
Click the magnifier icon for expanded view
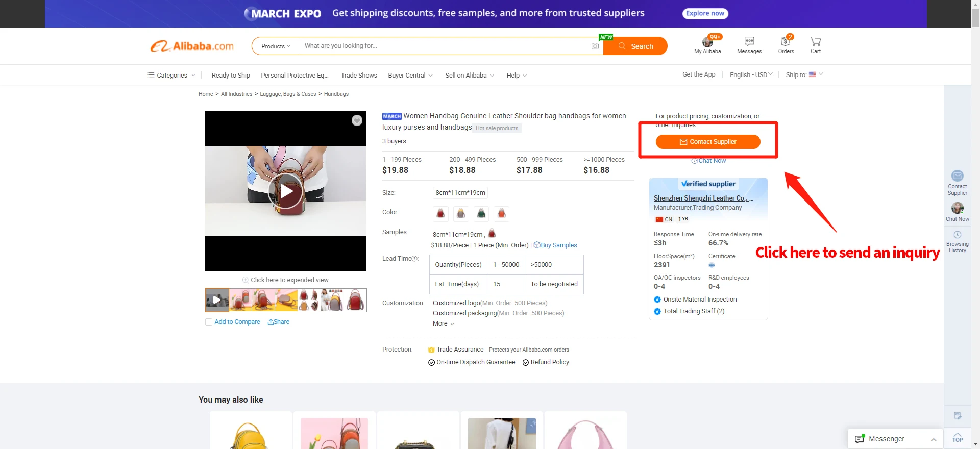tap(246, 280)
